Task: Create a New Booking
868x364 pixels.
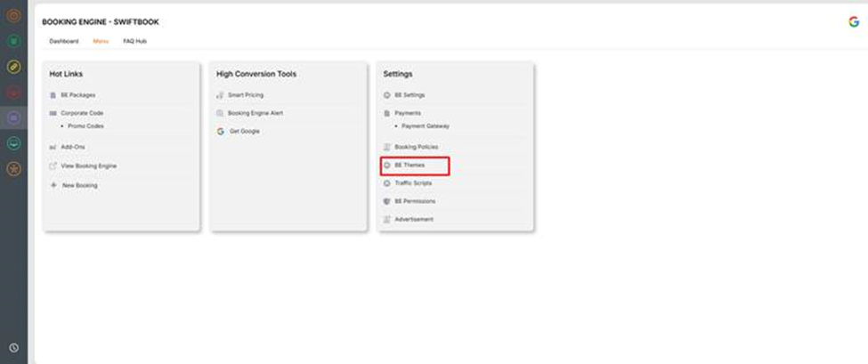Action: (x=79, y=185)
